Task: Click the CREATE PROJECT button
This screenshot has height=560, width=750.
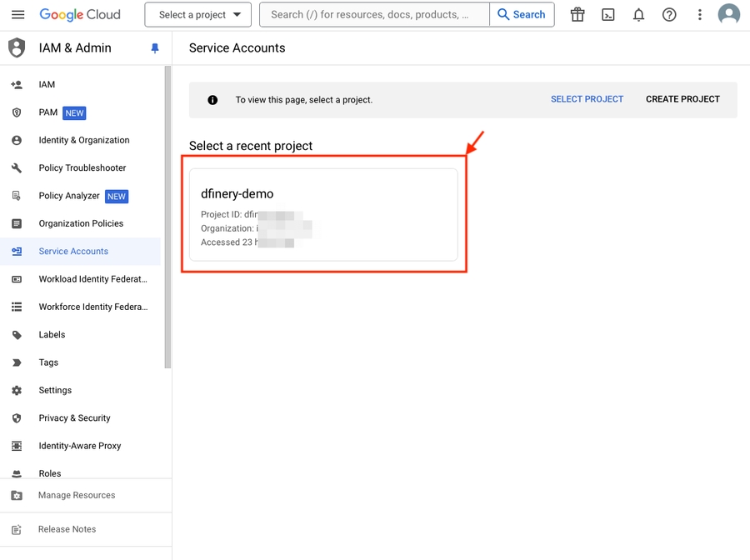Action: (x=682, y=99)
